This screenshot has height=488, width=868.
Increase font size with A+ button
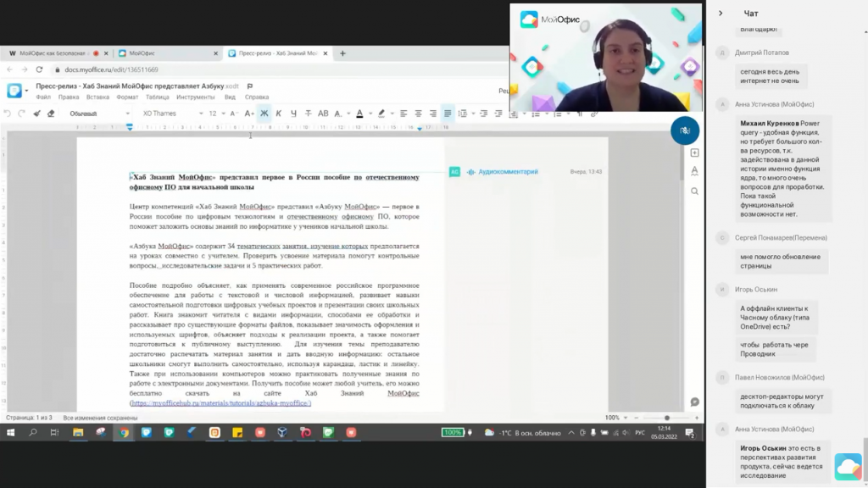click(249, 114)
